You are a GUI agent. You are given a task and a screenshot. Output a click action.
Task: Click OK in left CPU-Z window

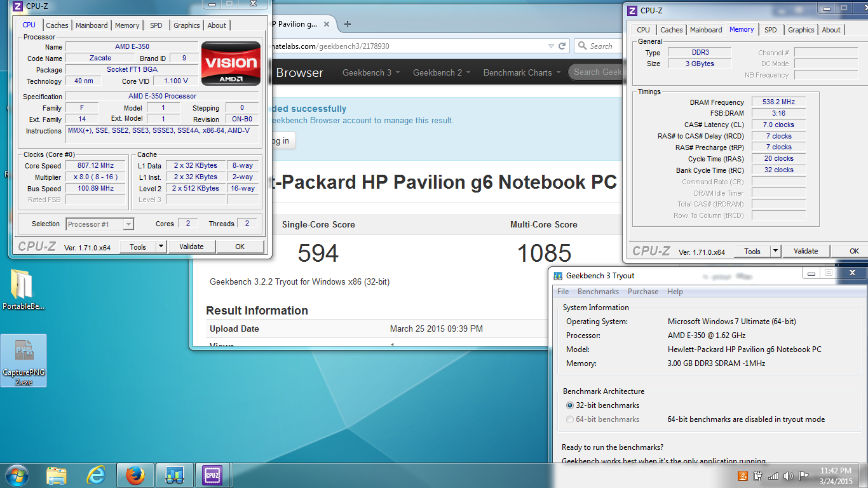click(240, 247)
